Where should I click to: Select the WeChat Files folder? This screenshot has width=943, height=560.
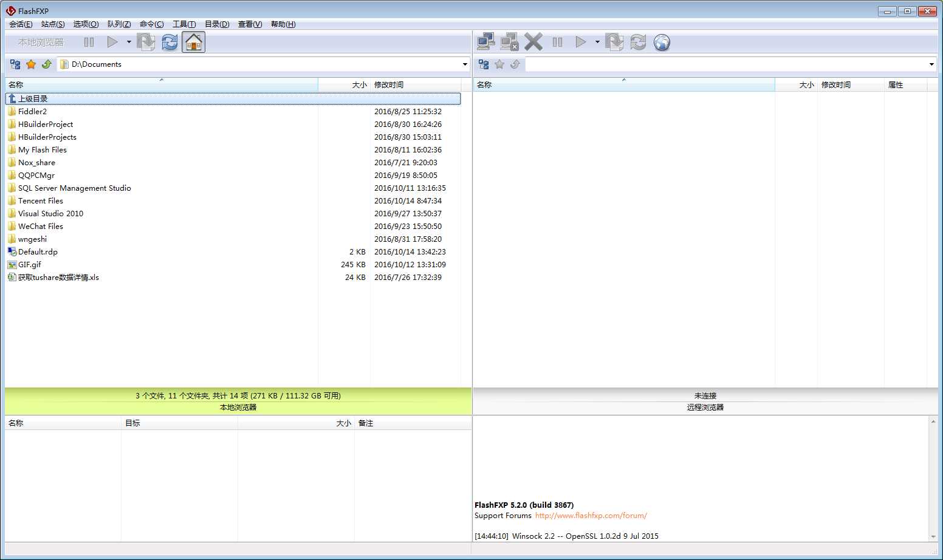[233, 227]
